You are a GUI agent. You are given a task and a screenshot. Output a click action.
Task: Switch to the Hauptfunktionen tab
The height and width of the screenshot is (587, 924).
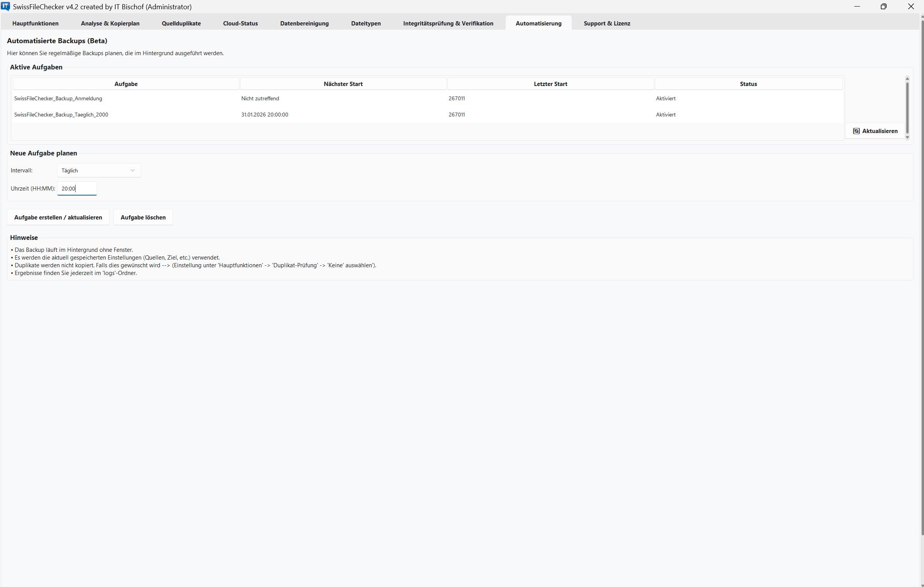click(35, 24)
